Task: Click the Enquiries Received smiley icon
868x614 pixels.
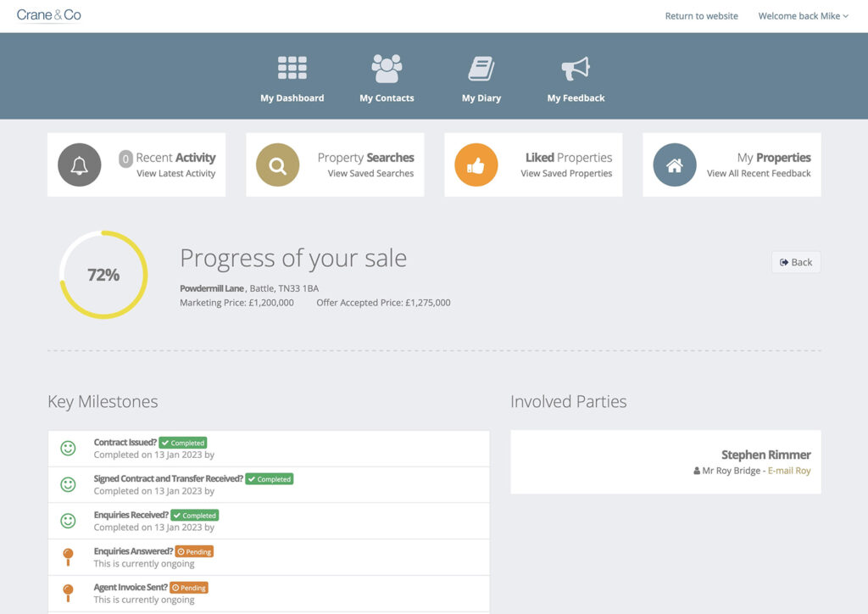Action: pos(68,521)
